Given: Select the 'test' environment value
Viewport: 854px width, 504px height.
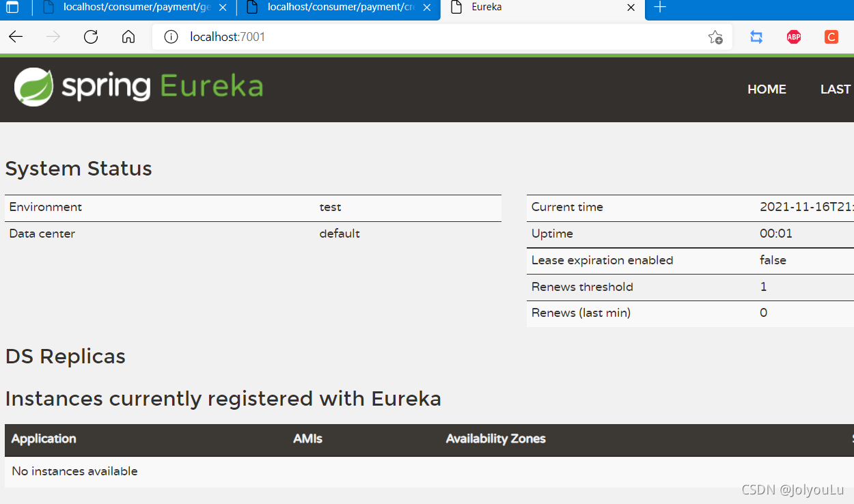Looking at the screenshot, I should [330, 207].
